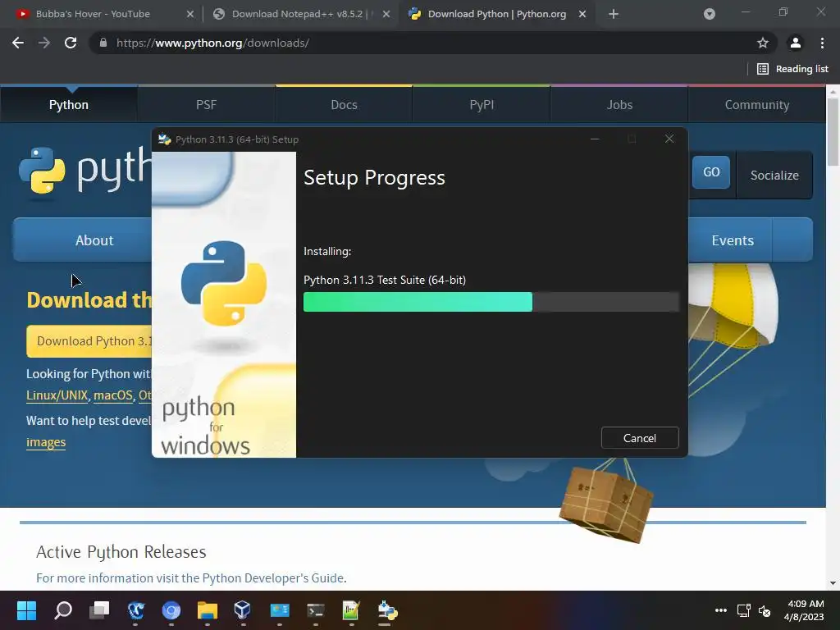Screen dimensions: 840x630
Task: Open the tab search dropdown arrow
Action: click(x=710, y=15)
